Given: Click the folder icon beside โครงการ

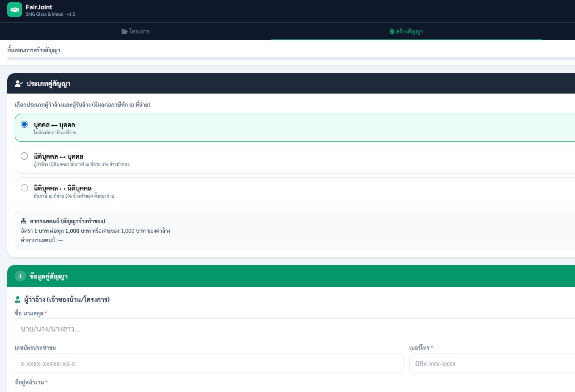Looking at the screenshot, I should coord(124,31).
